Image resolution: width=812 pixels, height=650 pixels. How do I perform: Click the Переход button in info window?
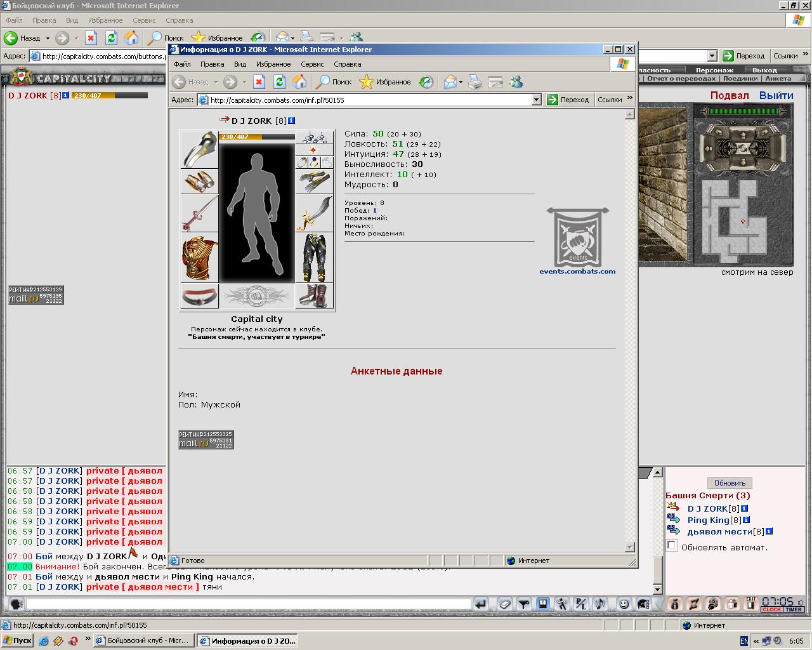tap(569, 100)
